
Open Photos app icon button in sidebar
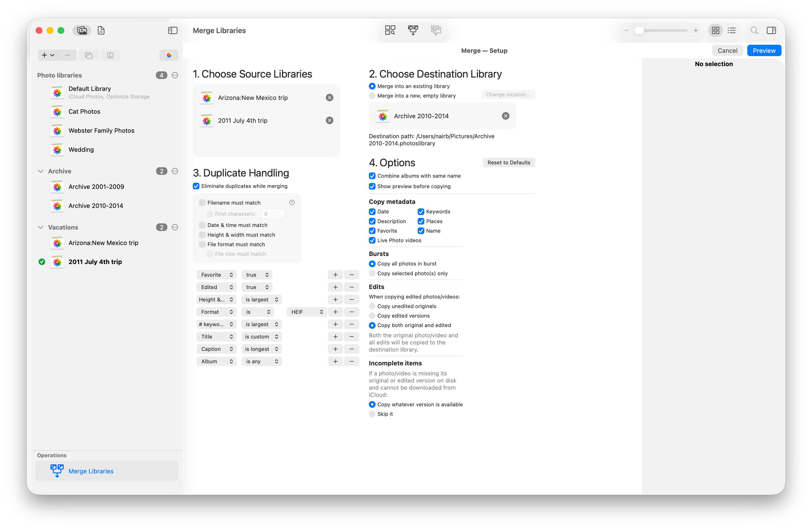(169, 55)
